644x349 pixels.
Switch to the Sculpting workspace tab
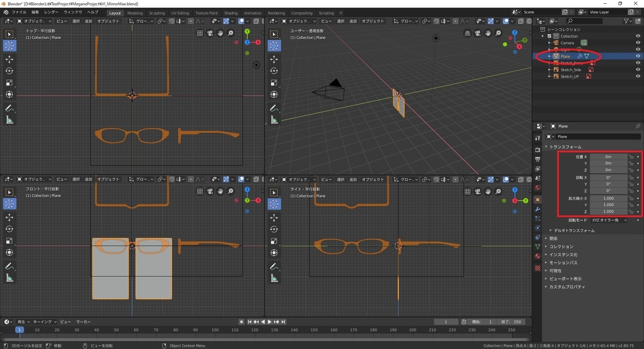click(157, 13)
